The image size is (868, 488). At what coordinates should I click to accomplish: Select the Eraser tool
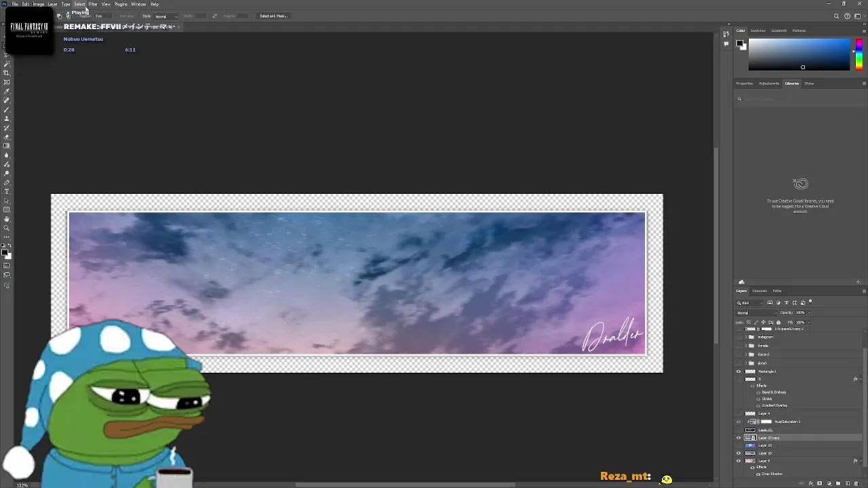[x=7, y=136]
